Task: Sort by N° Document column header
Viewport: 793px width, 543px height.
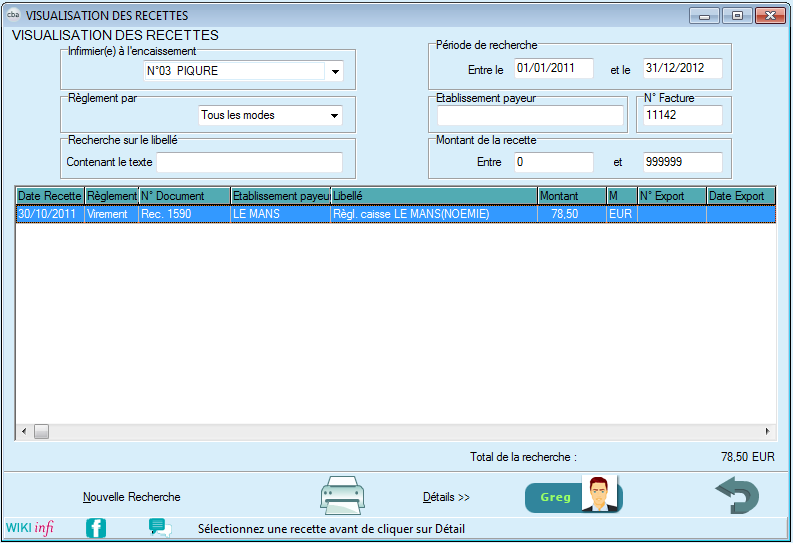Action: (185, 196)
